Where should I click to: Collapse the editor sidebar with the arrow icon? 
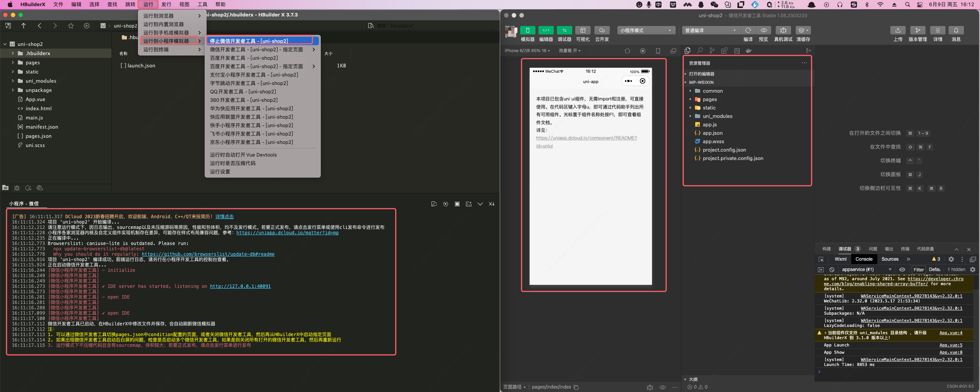(x=808, y=51)
